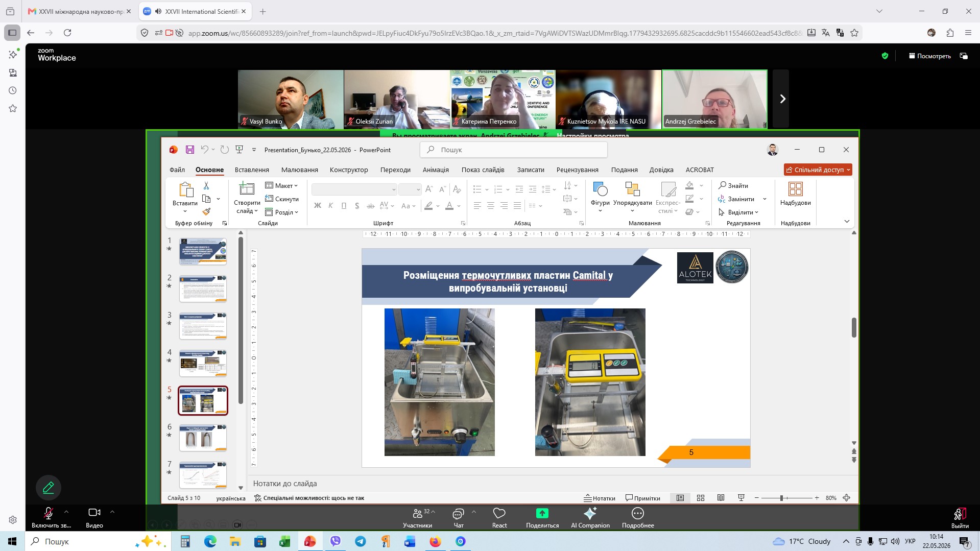Open Viber from the Windows taskbar
Viewport: 980px width, 551px height.
pos(335,541)
